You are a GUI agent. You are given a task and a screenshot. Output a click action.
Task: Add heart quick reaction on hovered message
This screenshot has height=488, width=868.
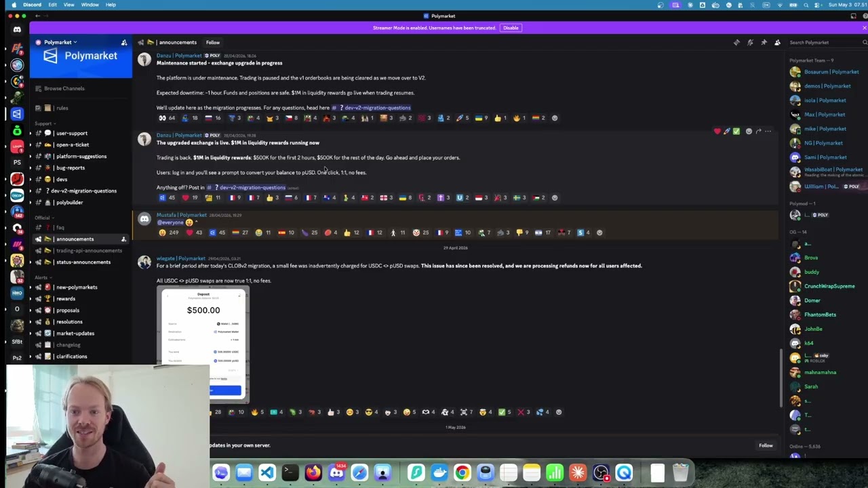click(717, 131)
